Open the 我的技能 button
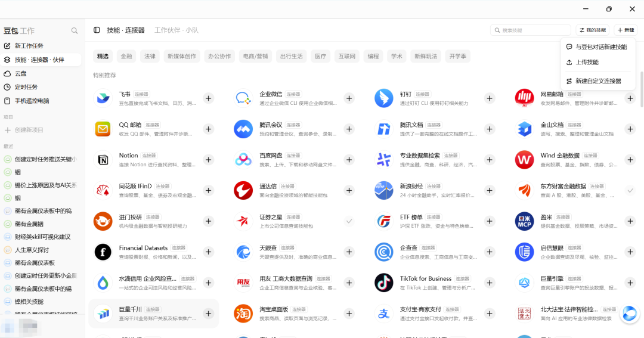The width and height of the screenshot is (644, 338). click(592, 30)
